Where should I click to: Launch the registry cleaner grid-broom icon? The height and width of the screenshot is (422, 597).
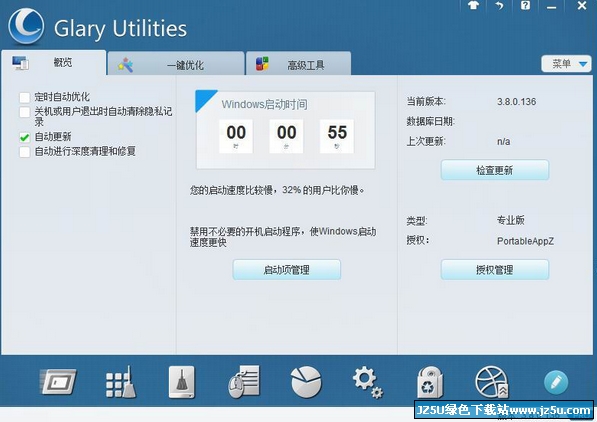tap(121, 382)
